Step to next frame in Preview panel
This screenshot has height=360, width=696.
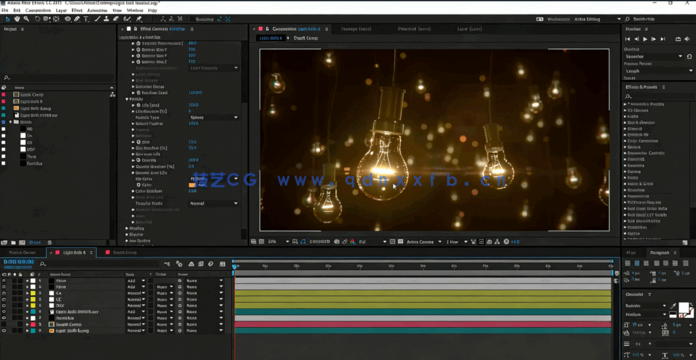(x=653, y=39)
